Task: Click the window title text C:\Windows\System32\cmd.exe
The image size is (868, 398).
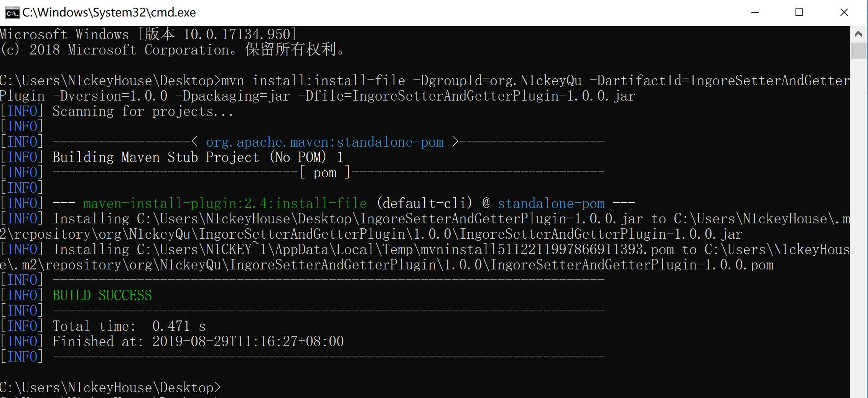Action: click(x=109, y=13)
